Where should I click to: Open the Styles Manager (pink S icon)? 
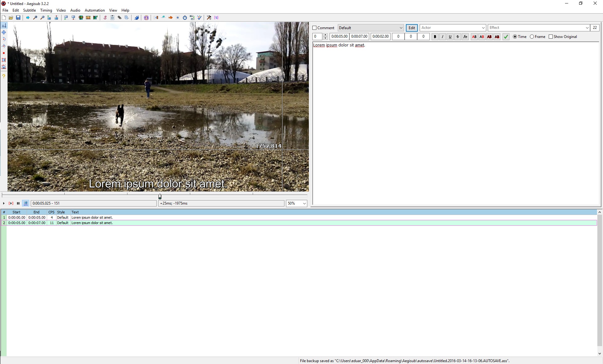[x=105, y=18]
